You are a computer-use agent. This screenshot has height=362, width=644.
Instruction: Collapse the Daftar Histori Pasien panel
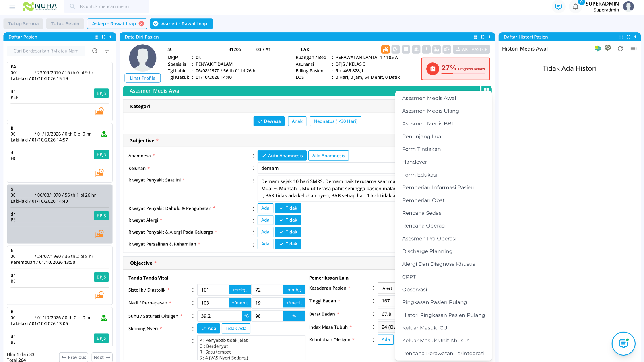pyautogui.click(x=635, y=37)
